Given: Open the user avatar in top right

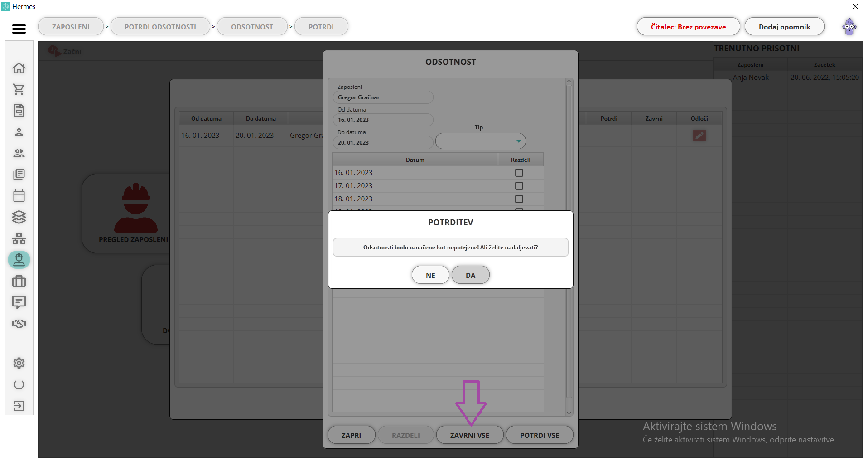Looking at the screenshot, I should [849, 27].
